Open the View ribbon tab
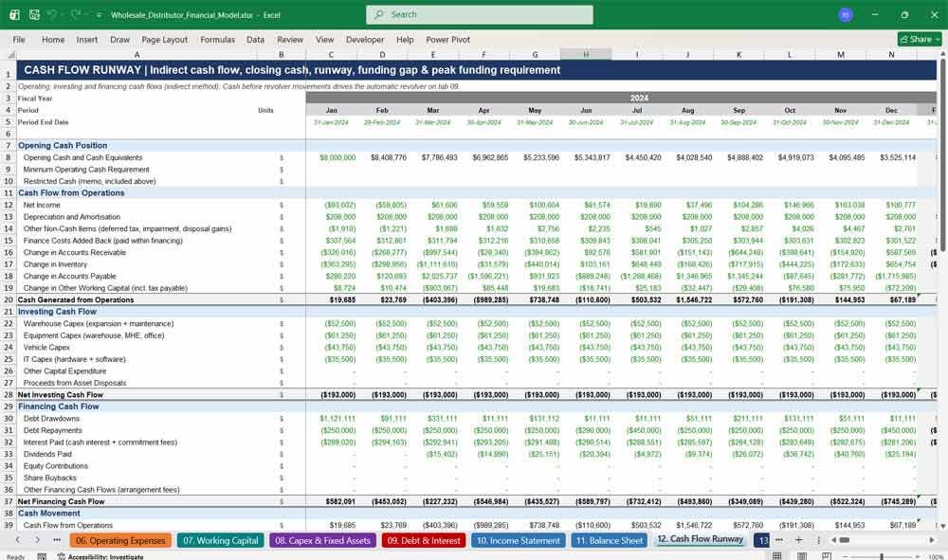The width and height of the screenshot is (948, 560). pyautogui.click(x=324, y=39)
